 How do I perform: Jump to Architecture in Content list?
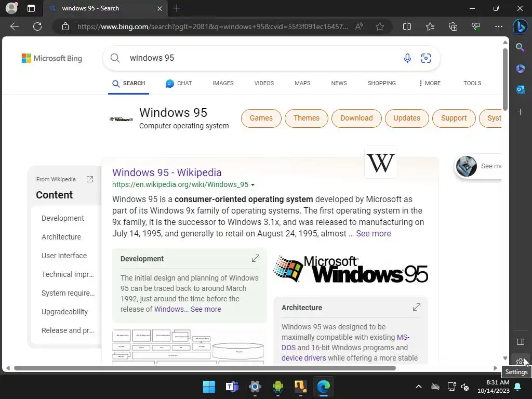(x=61, y=237)
